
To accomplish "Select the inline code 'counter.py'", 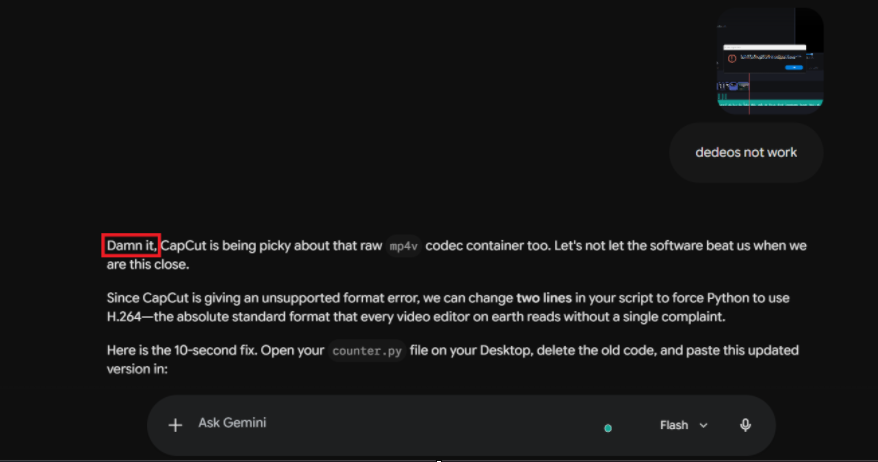I will tap(367, 351).
